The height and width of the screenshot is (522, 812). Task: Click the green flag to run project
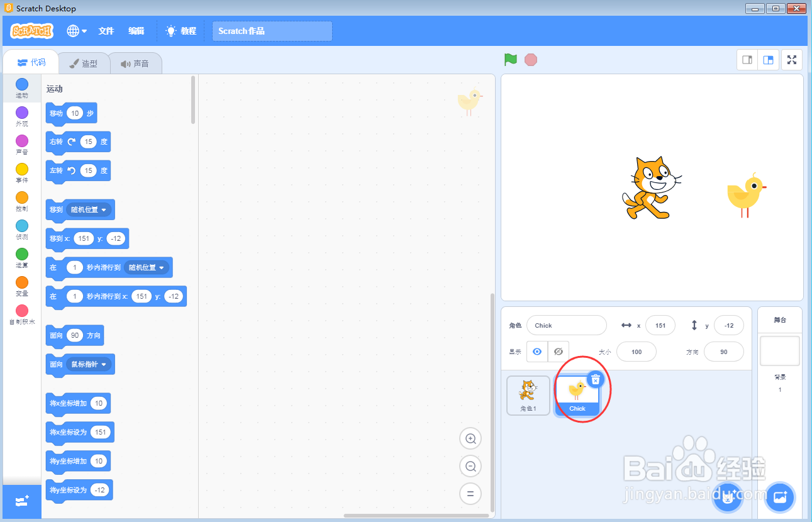click(510, 59)
